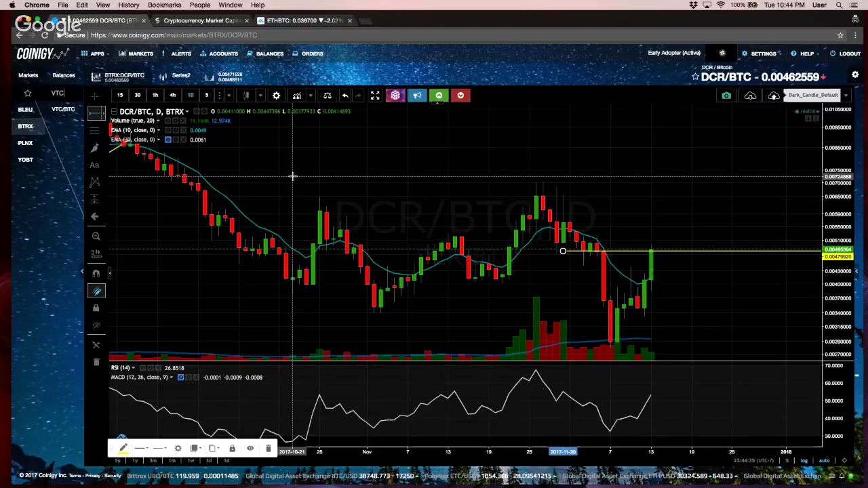Screen dimensions: 868x488
Task: Undo last chart action arrow
Action: [345, 96]
